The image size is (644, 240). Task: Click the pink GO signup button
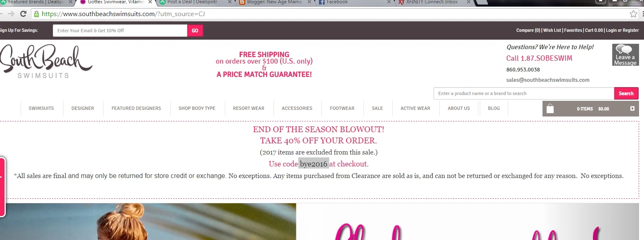pos(195,31)
